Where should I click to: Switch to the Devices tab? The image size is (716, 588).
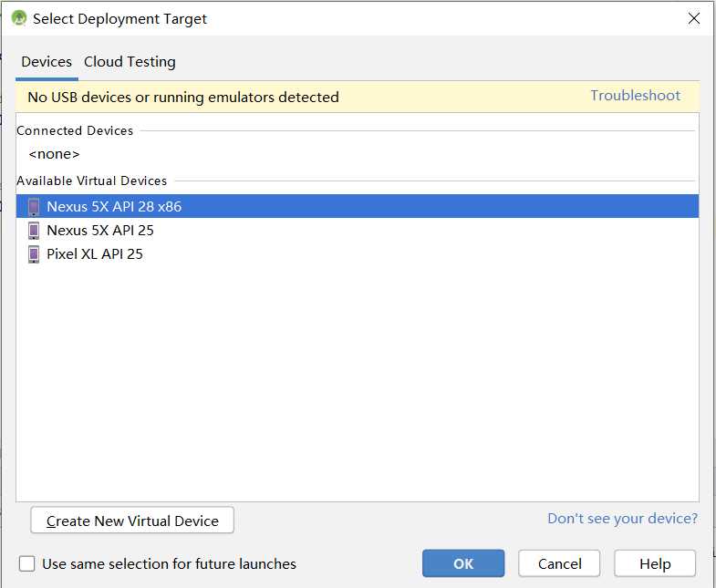(47, 62)
